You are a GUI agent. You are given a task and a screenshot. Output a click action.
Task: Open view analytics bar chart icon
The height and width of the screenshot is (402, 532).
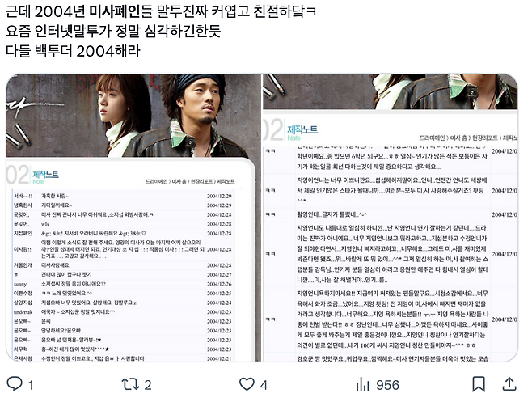tap(363, 385)
